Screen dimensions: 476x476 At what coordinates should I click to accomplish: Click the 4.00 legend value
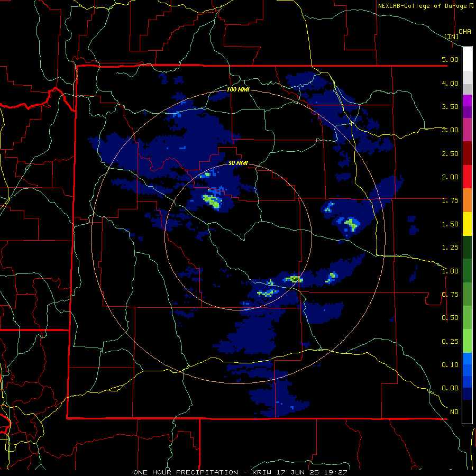pos(450,83)
